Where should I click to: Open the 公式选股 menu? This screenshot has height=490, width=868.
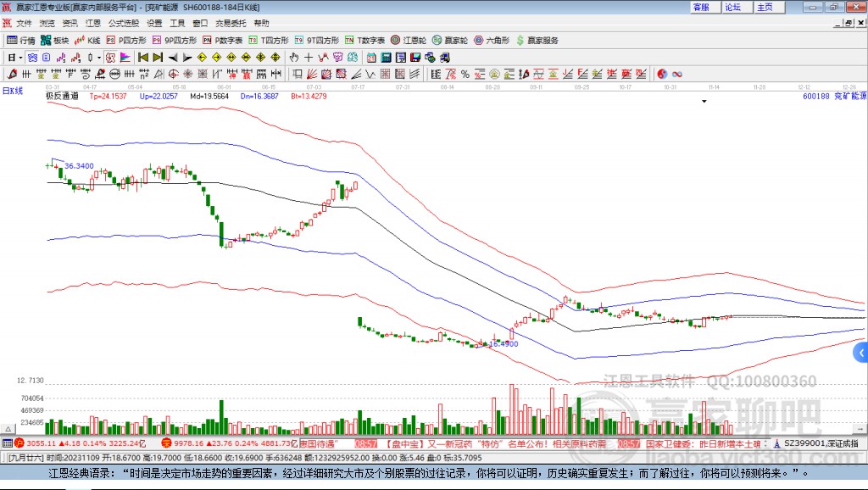122,23
